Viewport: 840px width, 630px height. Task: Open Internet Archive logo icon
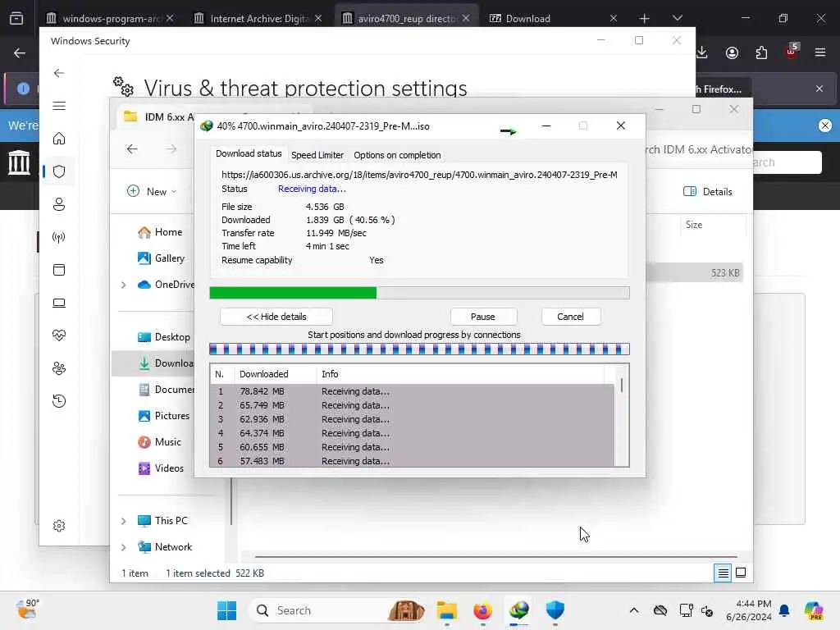19,162
